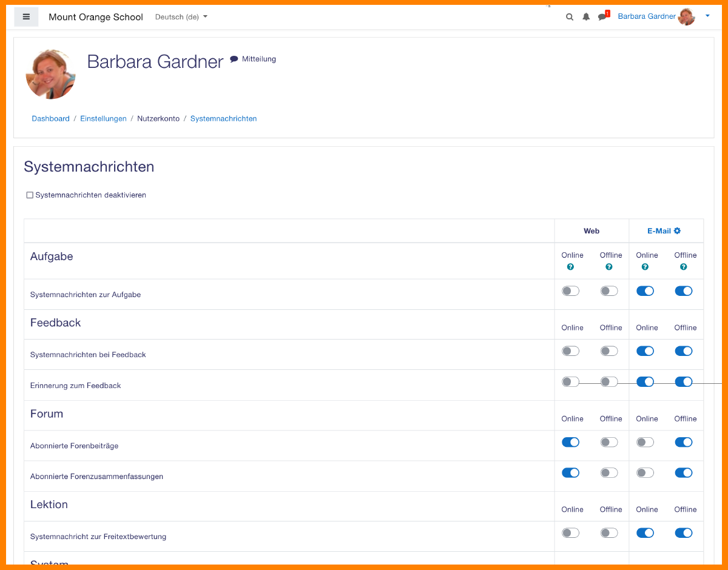The width and height of the screenshot is (728, 570).
Task: Expand the user menu dropdown arrow
Action: (707, 16)
